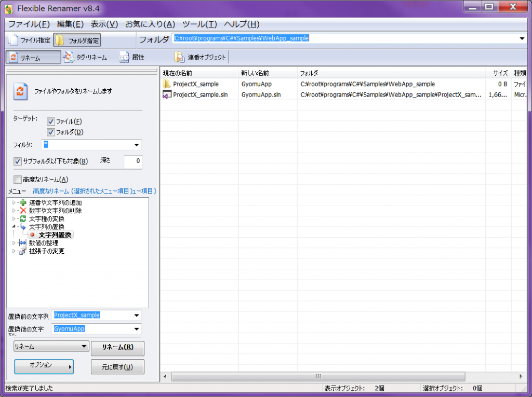Expand the 拡張子の変更 tree node
Screen dimensions: 532x397
click(x=14, y=251)
